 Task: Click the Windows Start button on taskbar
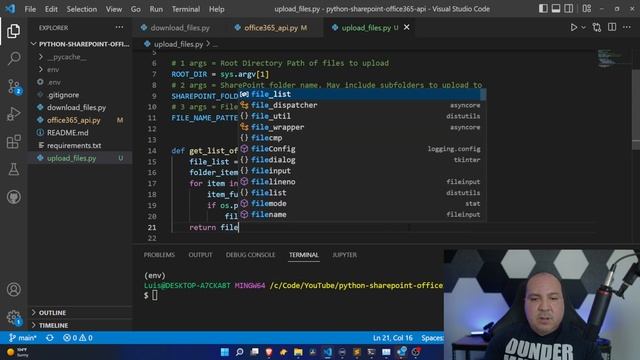pos(224,352)
